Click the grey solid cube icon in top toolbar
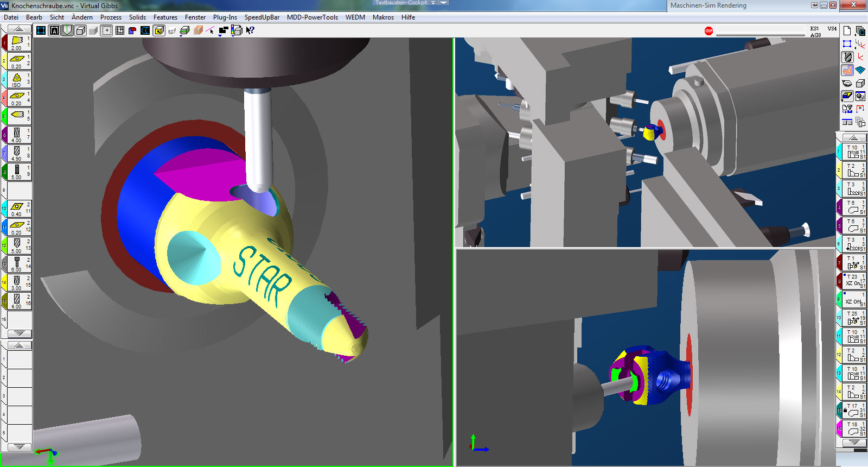This screenshot has height=467, width=868. click(93, 30)
